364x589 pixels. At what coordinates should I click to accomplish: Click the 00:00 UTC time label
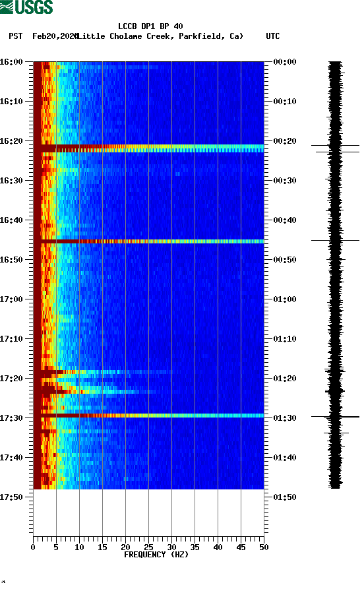(285, 61)
